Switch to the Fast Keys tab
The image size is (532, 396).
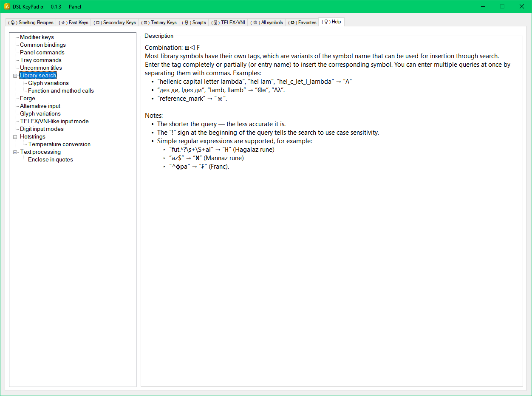pyautogui.click(x=74, y=23)
